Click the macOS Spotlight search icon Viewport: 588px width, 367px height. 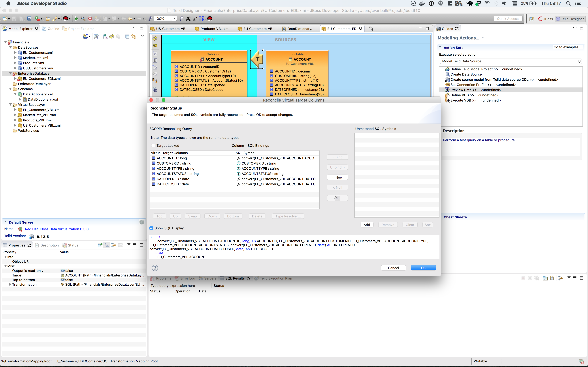coord(568,3)
